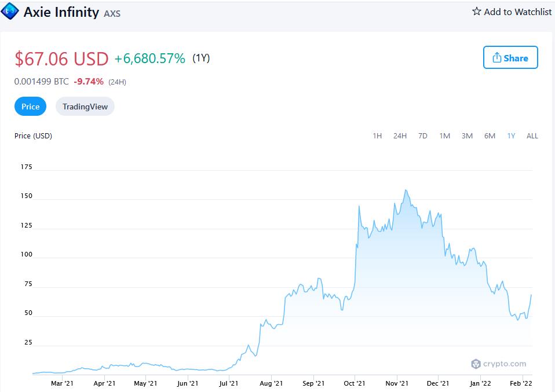Click the Apr '21 x-axis label
This screenshot has width=555, height=392.
(104, 383)
